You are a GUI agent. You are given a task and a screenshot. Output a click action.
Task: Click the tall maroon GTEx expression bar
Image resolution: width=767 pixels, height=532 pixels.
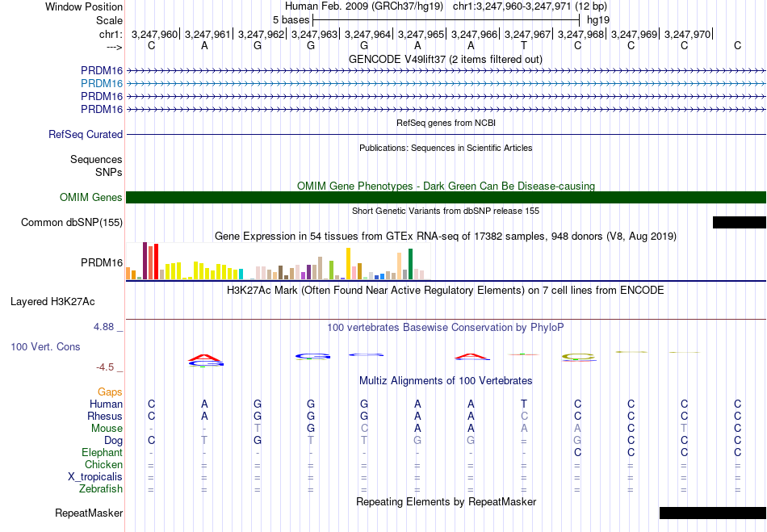point(145,261)
